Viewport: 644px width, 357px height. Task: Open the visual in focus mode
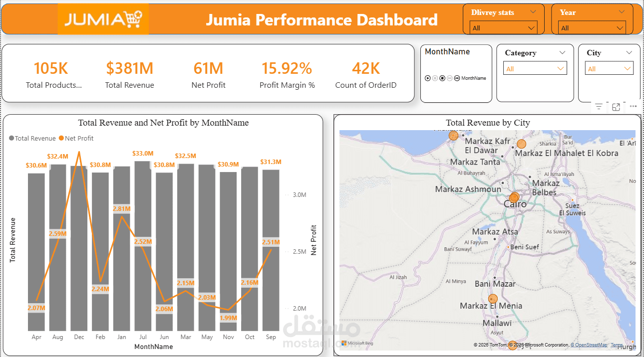coord(616,106)
